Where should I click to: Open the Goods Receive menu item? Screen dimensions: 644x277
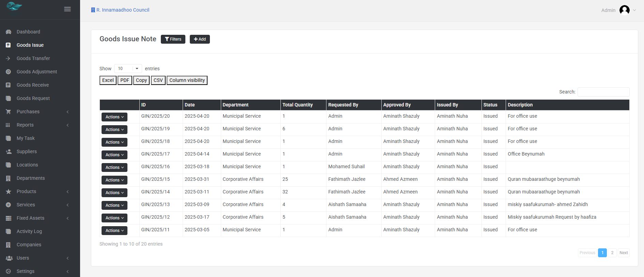[x=33, y=85]
